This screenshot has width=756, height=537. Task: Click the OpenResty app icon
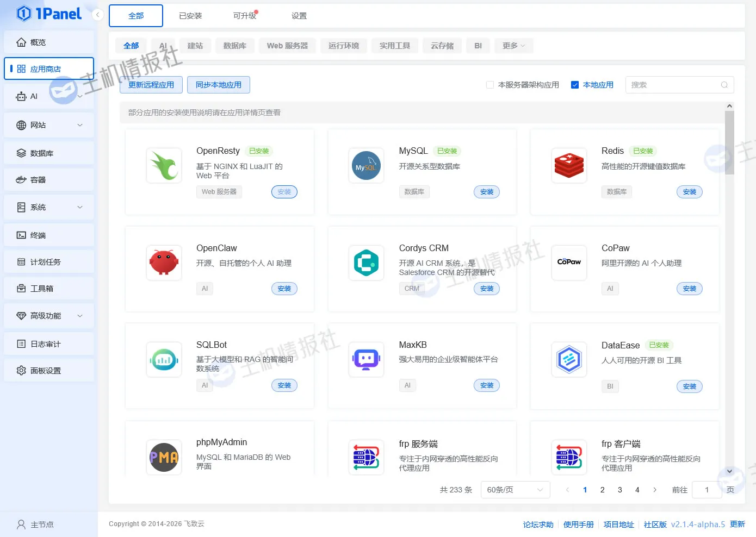[x=164, y=166]
